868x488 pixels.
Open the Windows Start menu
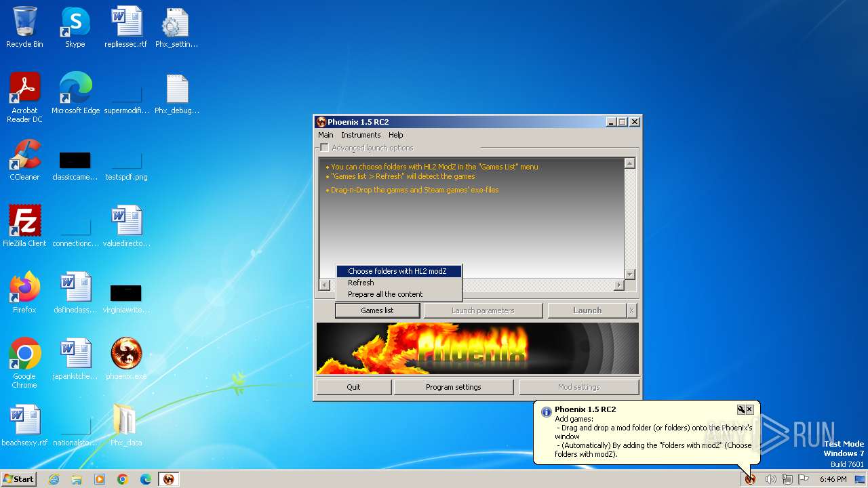pos(18,479)
